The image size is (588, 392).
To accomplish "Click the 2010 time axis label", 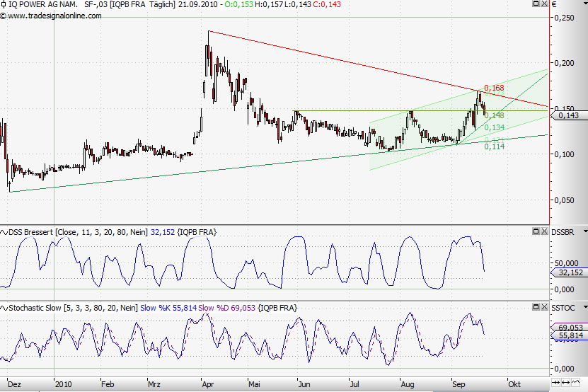I will click(x=63, y=384).
